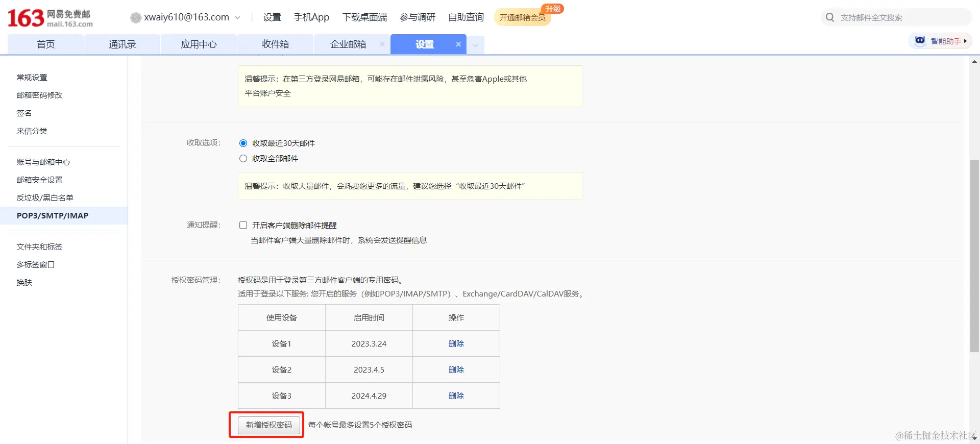Open the 收件箱 tab
Image resolution: width=980 pixels, height=444 pixels.
pos(276,44)
